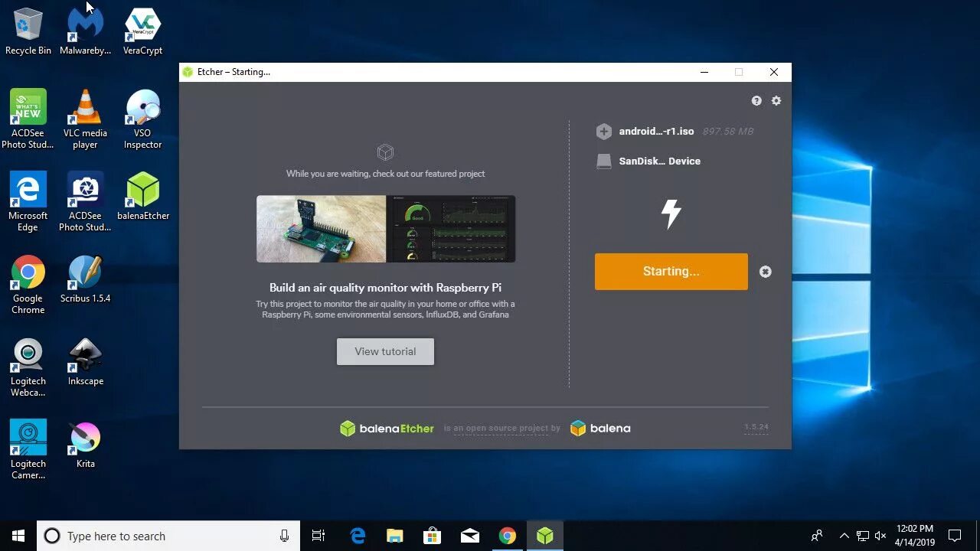Screen dimensions: 980x551
Task: Click the drive icon beside SanDisk Device
Action: [x=604, y=161]
